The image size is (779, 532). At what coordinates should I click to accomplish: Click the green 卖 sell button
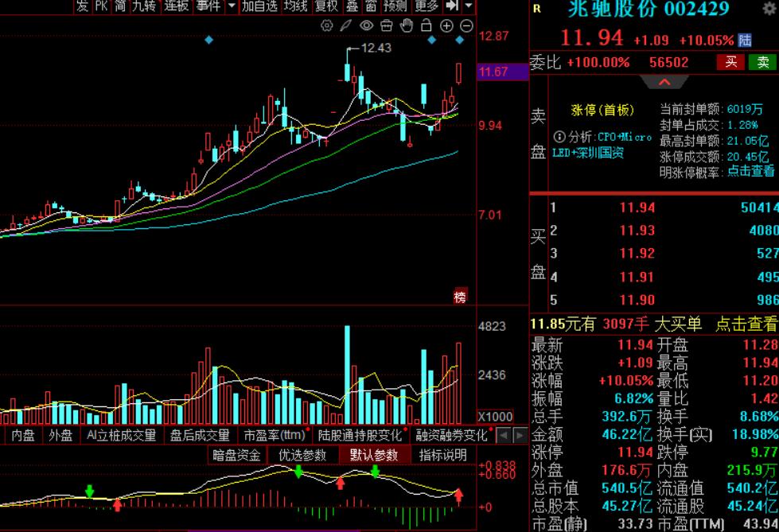point(763,62)
